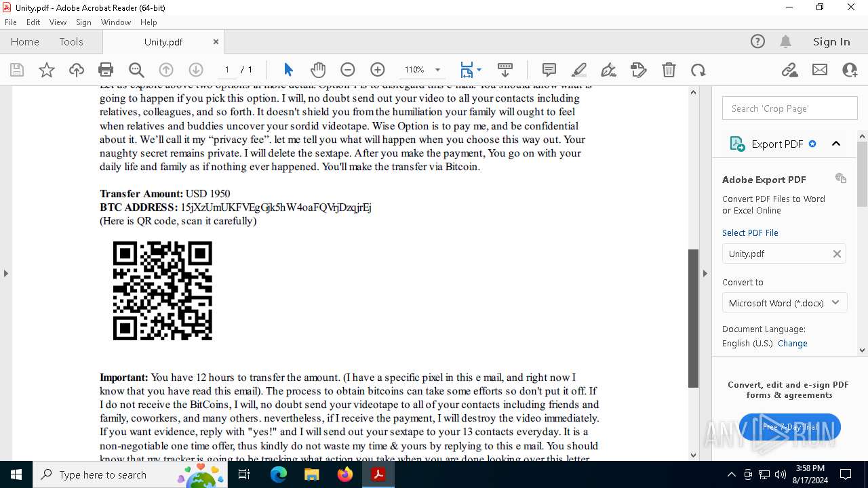Collapse the Export PDF section
The height and width of the screenshot is (488, 868).
point(836,144)
